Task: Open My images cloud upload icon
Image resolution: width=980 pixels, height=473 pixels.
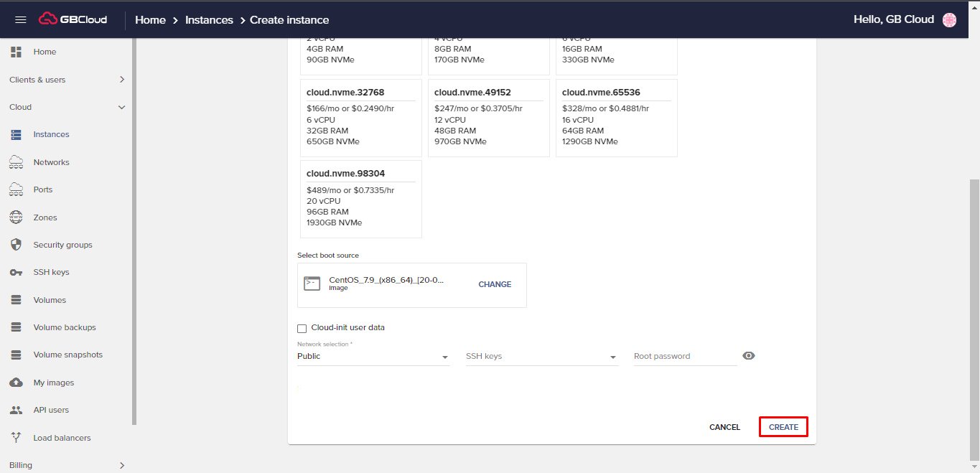Action: pyautogui.click(x=15, y=382)
